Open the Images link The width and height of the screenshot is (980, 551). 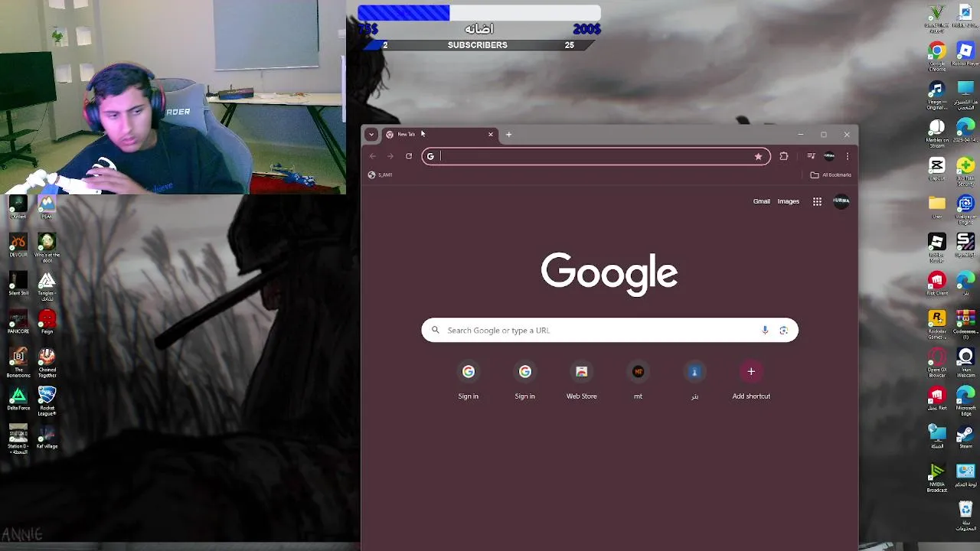[x=788, y=201]
